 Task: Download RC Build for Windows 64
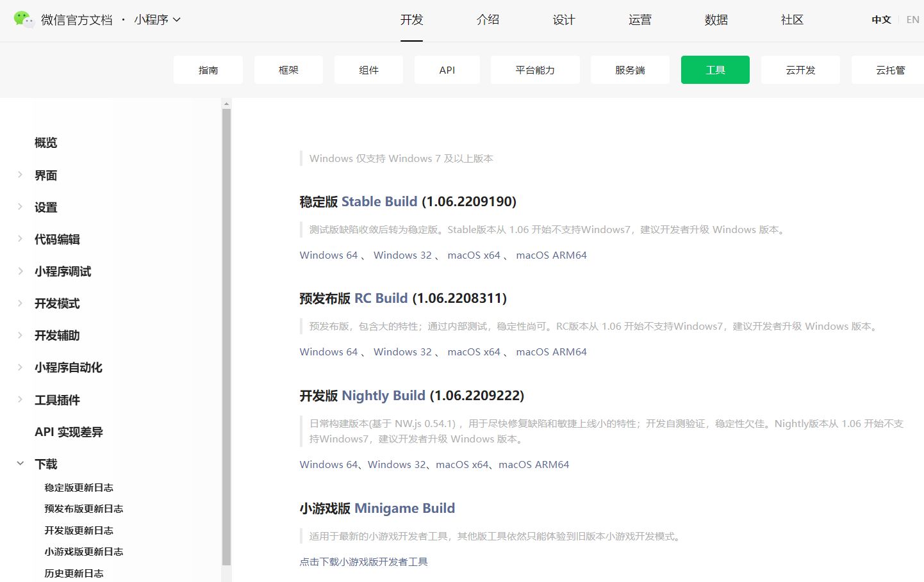pos(329,352)
